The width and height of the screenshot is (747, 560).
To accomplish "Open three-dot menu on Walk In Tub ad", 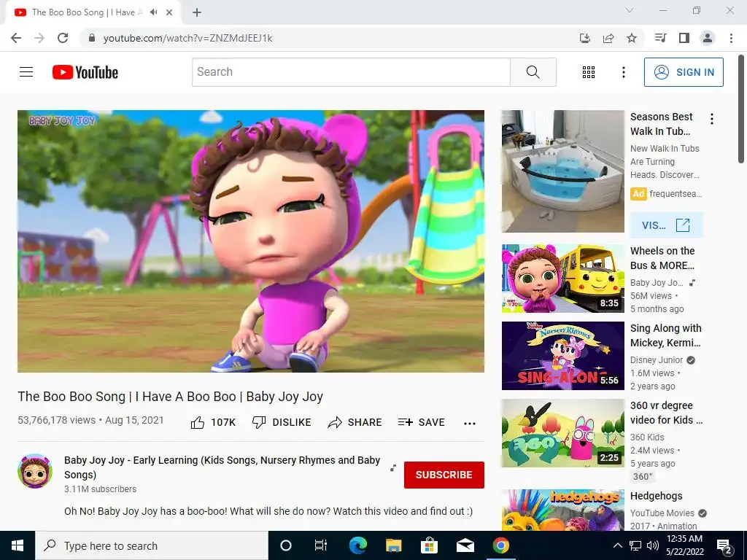I will click(x=712, y=119).
